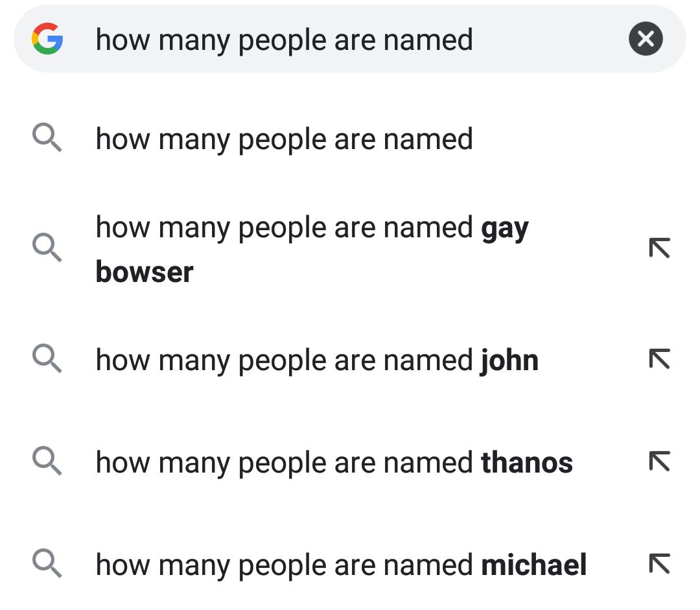Click magnifier icon beside gay bowser suggestion

coord(47,248)
